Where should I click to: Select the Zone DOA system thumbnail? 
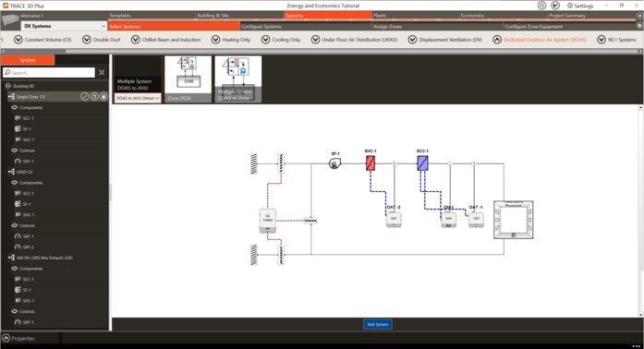pos(188,79)
